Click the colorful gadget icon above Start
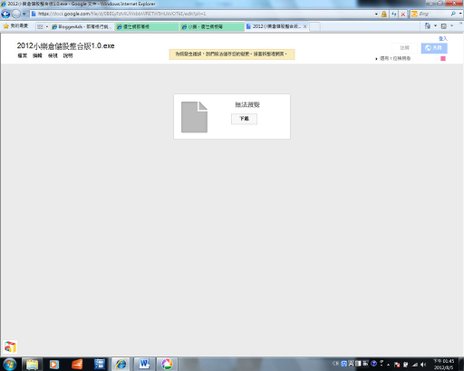The image size is (464, 371). point(10,347)
